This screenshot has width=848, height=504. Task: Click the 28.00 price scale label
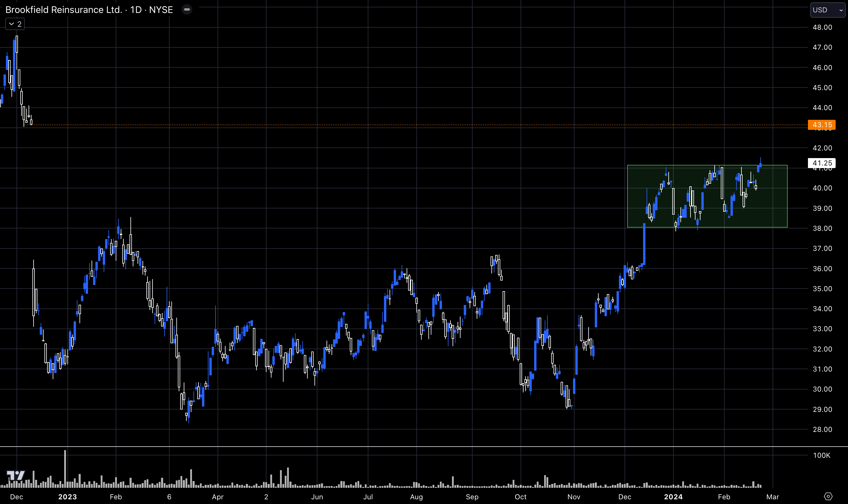[x=822, y=430]
